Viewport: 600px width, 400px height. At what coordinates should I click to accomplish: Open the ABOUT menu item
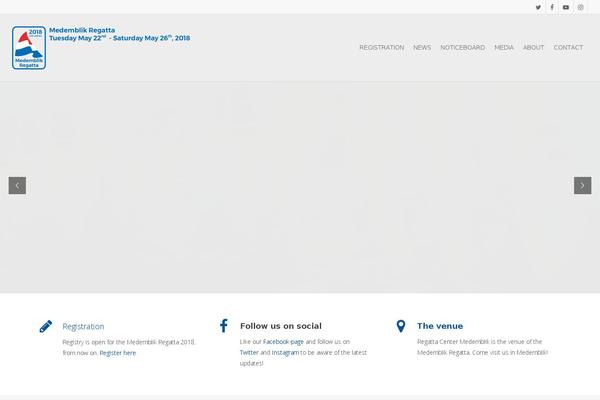pos(533,47)
